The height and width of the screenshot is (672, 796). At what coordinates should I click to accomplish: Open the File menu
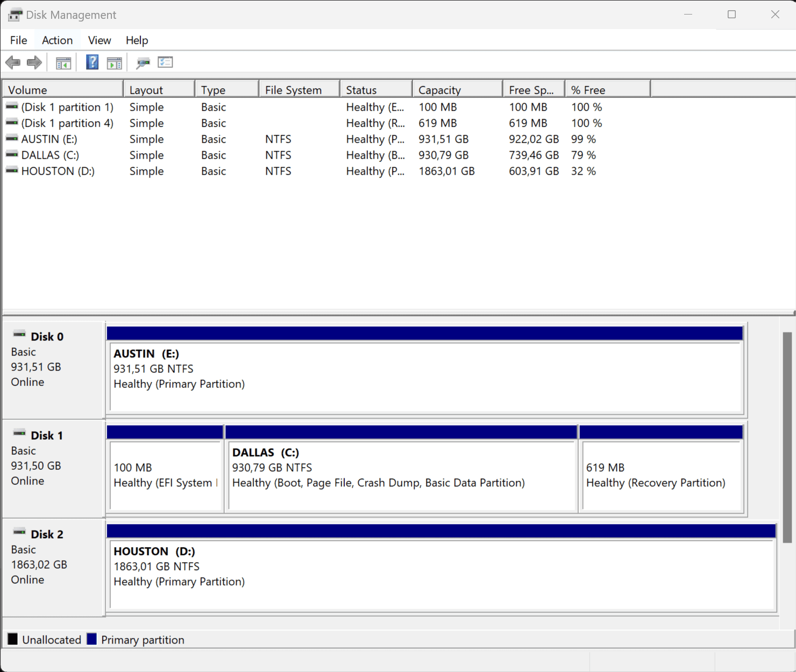click(18, 40)
